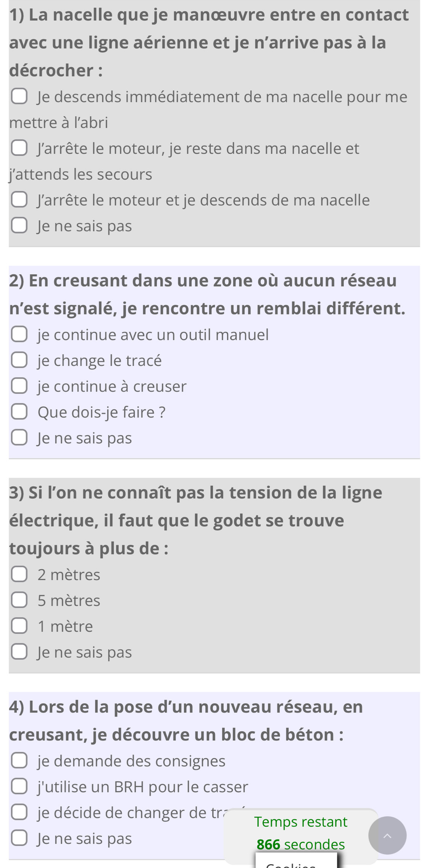This screenshot has width=437, height=868.
Task: Choose 'J'arrête le moteur, je reste dans ma nacelle'
Action: (19, 149)
